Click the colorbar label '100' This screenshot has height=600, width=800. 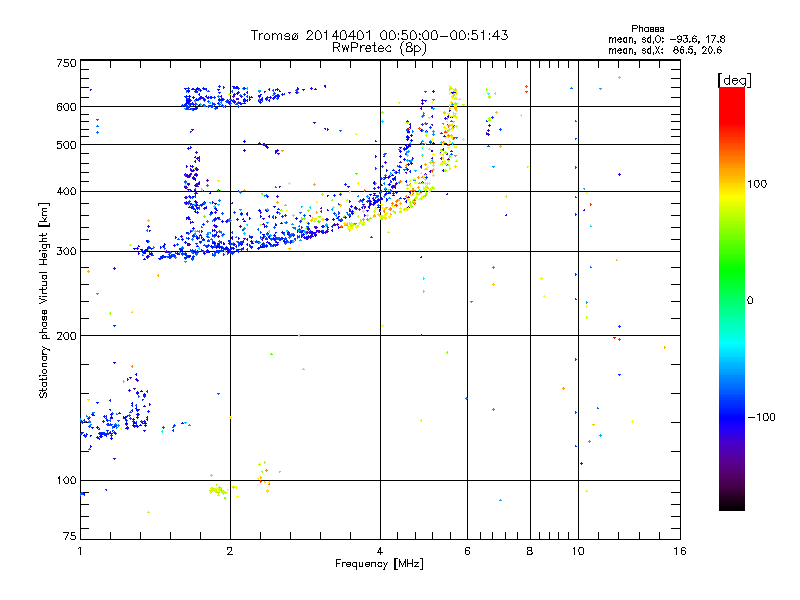pyautogui.click(x=757, y=184)
